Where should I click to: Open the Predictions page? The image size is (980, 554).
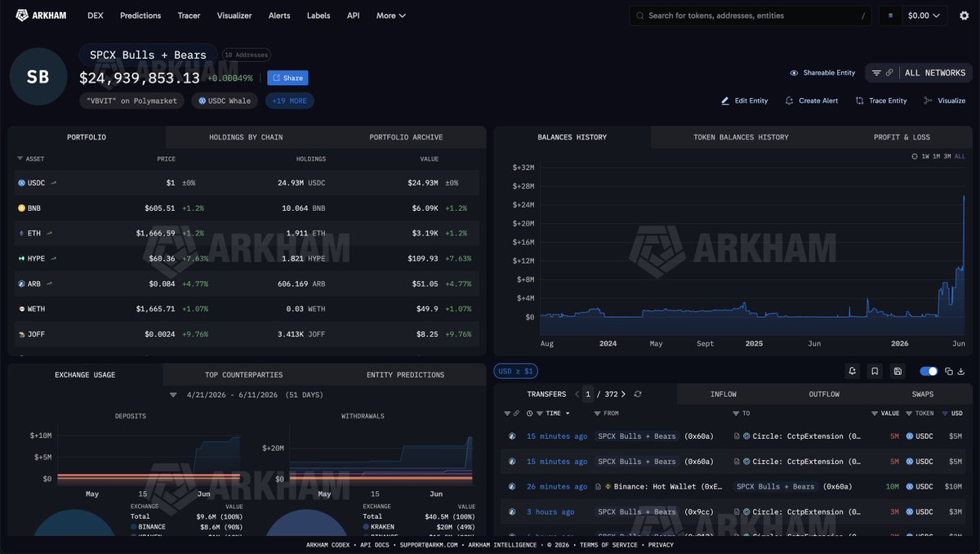(140, 16)
